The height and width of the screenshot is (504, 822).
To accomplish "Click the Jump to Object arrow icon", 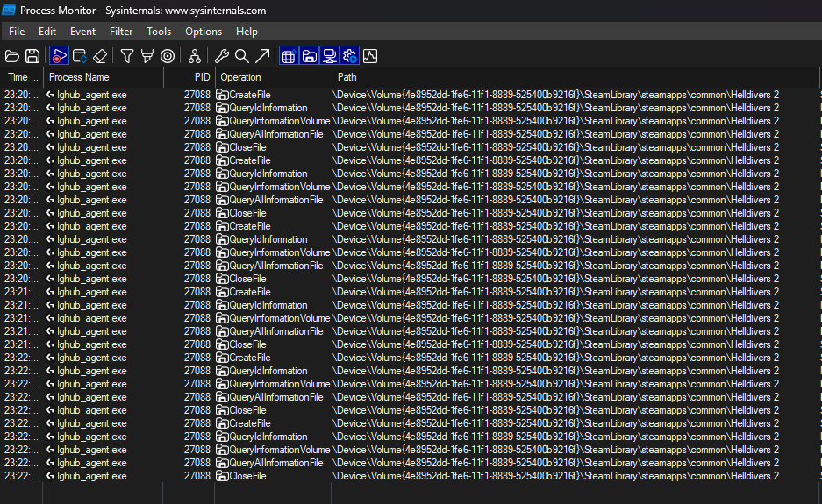I will tap(262, 56).
